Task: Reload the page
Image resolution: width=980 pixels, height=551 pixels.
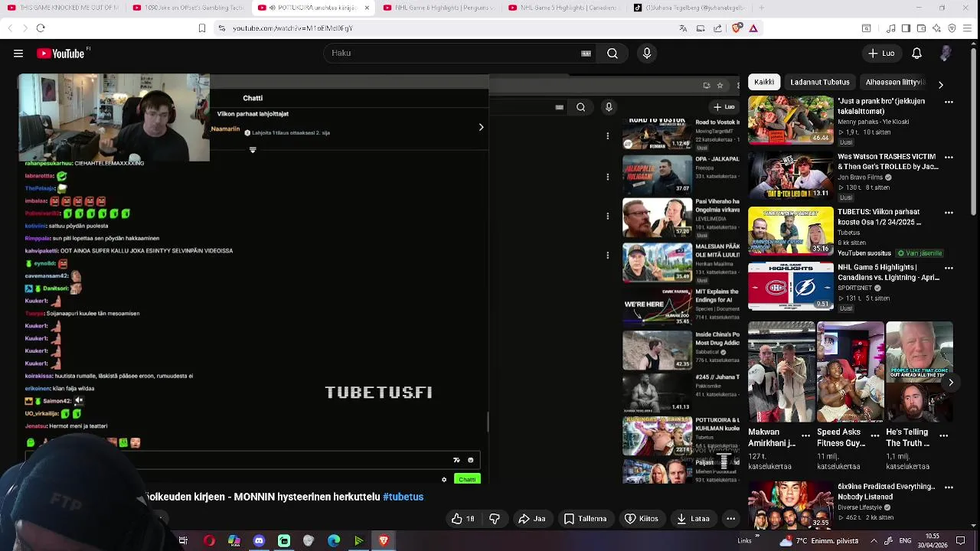Action: [41, 28]
